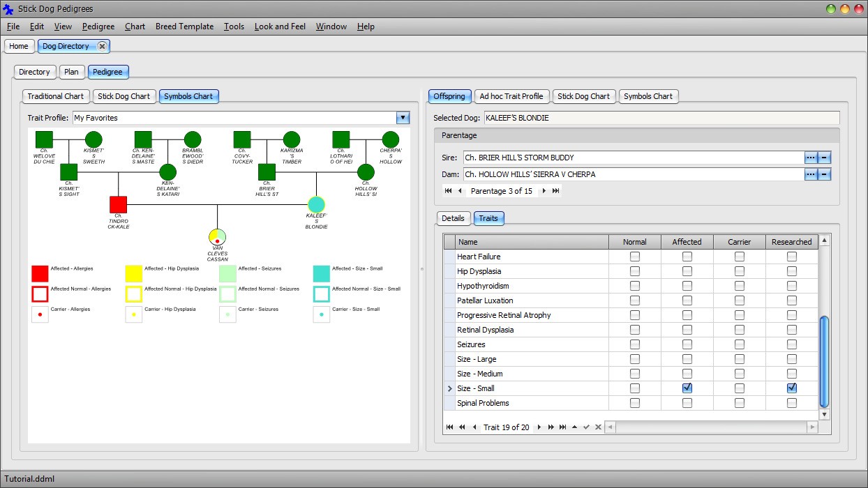Go to next parentage record

point(544,191)
